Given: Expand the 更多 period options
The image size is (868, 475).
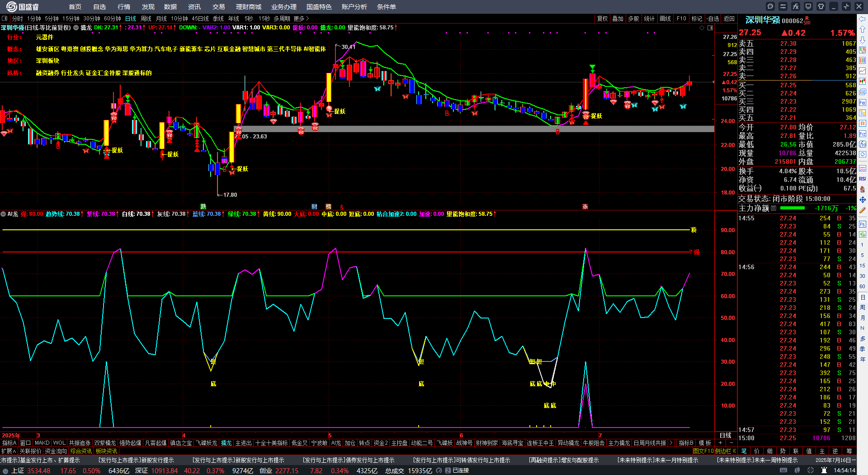Looking at the screenshot, I should [301, 19].
